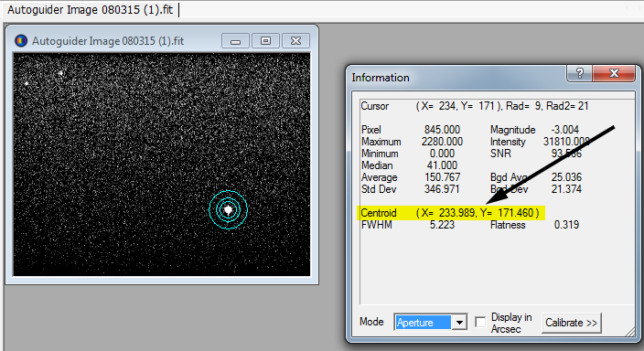Click the highlighted Centroid coordinates line
The width and height of the screenshot is (644, 351).
click(x=451, y=213)
